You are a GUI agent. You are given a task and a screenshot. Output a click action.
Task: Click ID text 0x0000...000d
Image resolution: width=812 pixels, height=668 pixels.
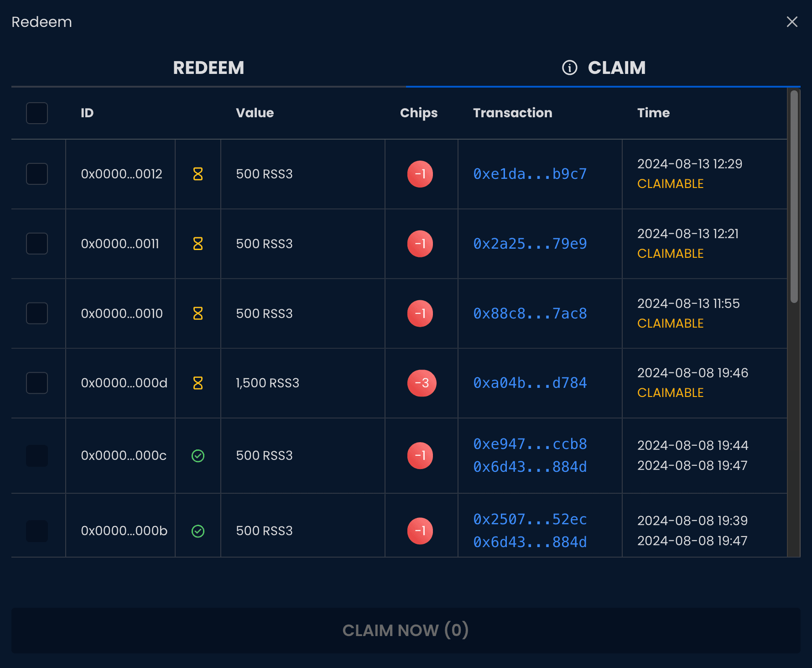(x=124, y=383)
